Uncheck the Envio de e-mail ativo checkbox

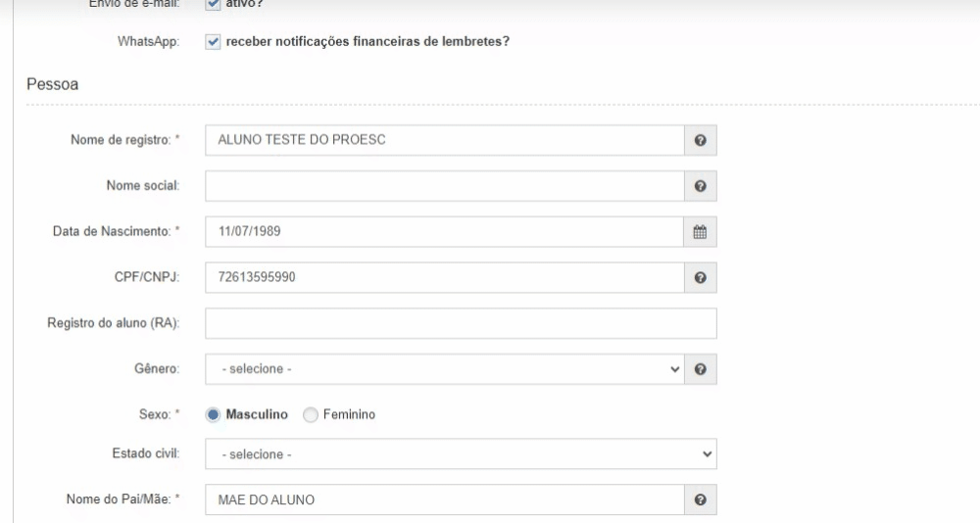coord(214,4)
